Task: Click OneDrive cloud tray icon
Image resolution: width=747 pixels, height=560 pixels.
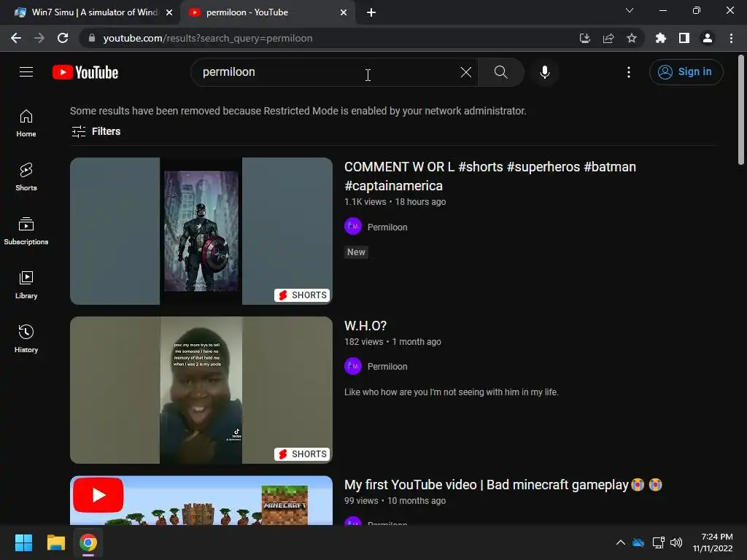Action: 638,542
